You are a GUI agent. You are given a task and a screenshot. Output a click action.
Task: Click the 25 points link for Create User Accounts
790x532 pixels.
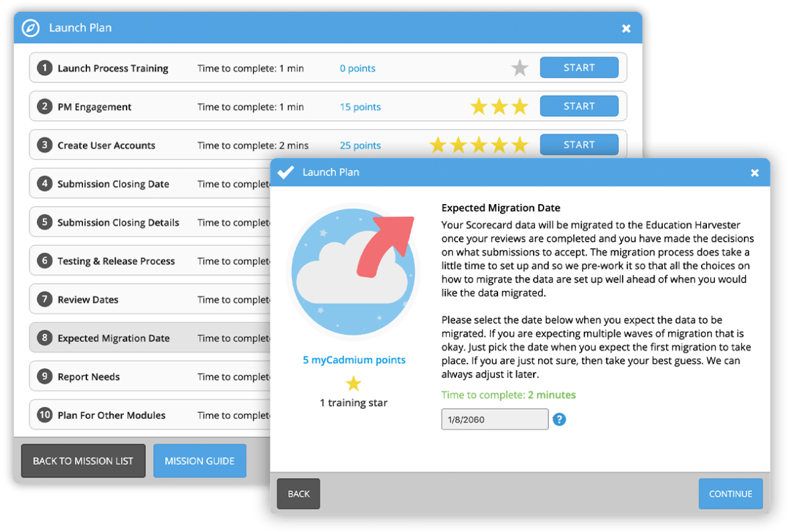tap(360, 146)
